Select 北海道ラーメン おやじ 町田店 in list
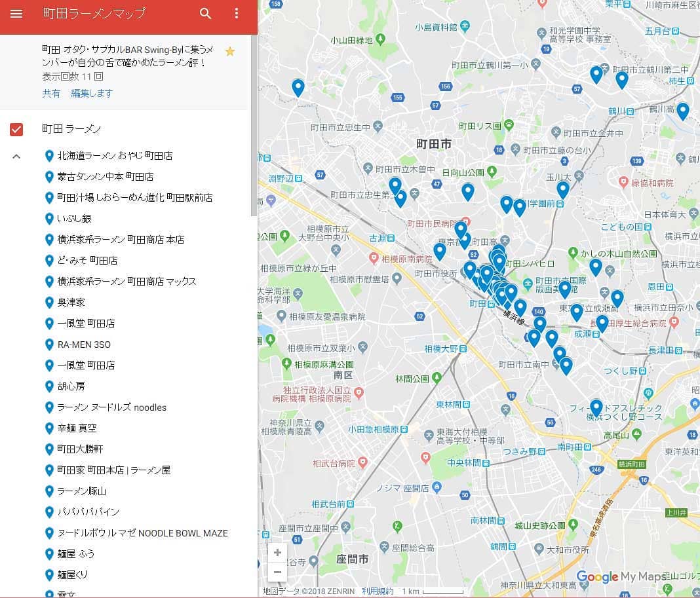This screenshot has height=598, width=700. [x=115, y=156]
